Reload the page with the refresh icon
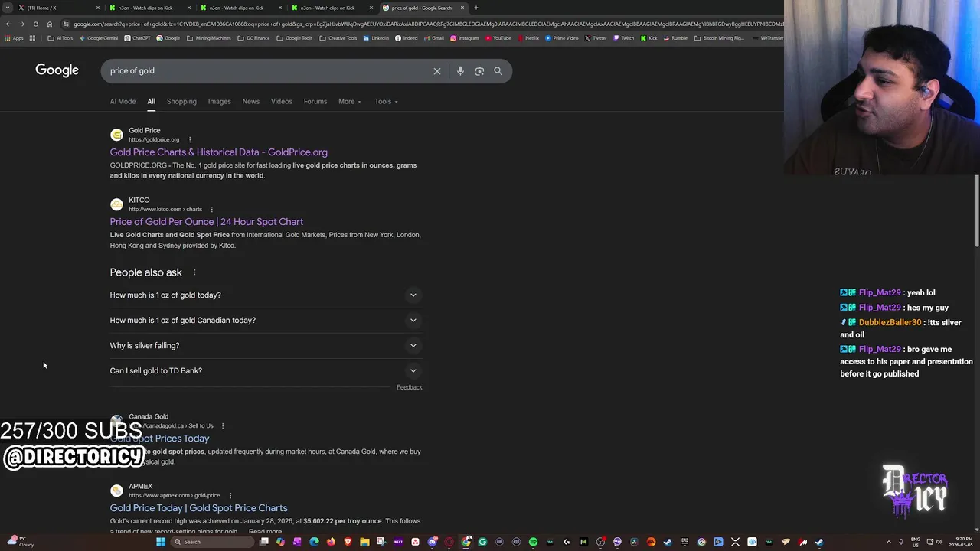Screen dimensions: 980x551 point(35,24)
